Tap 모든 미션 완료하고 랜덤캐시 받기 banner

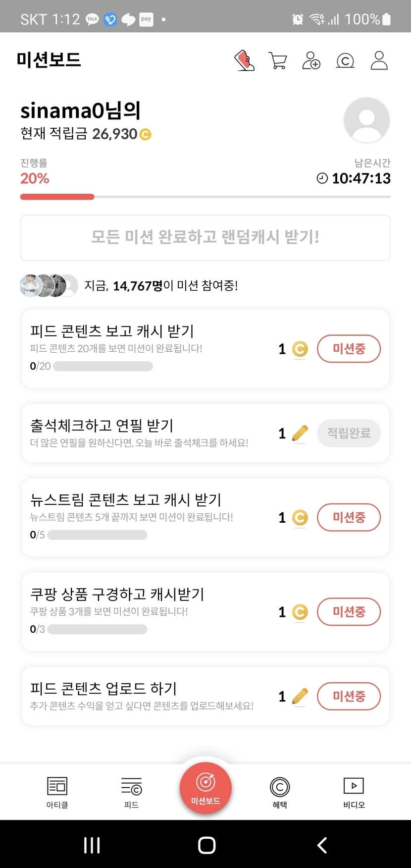pos(205,237)
